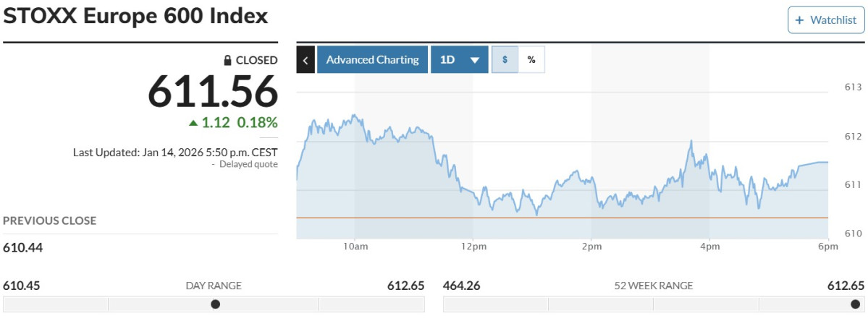Click the STOXX Europe 600 Index title
The width and height of the screenshot is (868, 321).
click(x=135, y=17)
